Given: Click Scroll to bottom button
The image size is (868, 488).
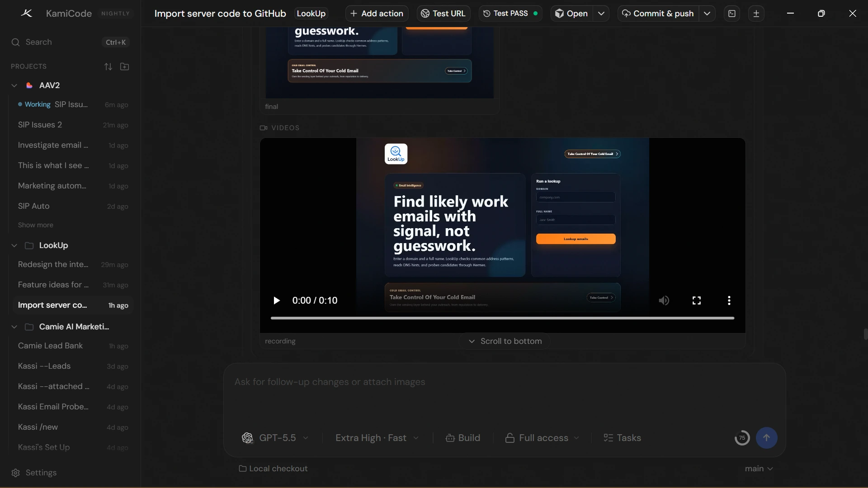Looking at the screenshot, I should tap(505, 341).
